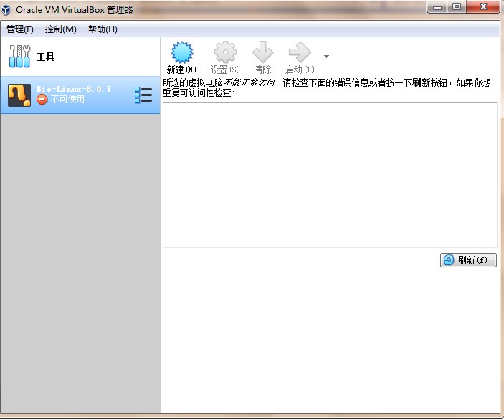Open the Bio-Linux-8.0.7 machine menu list icon
This screenshot has height=420, width=504.
point(143,95)
